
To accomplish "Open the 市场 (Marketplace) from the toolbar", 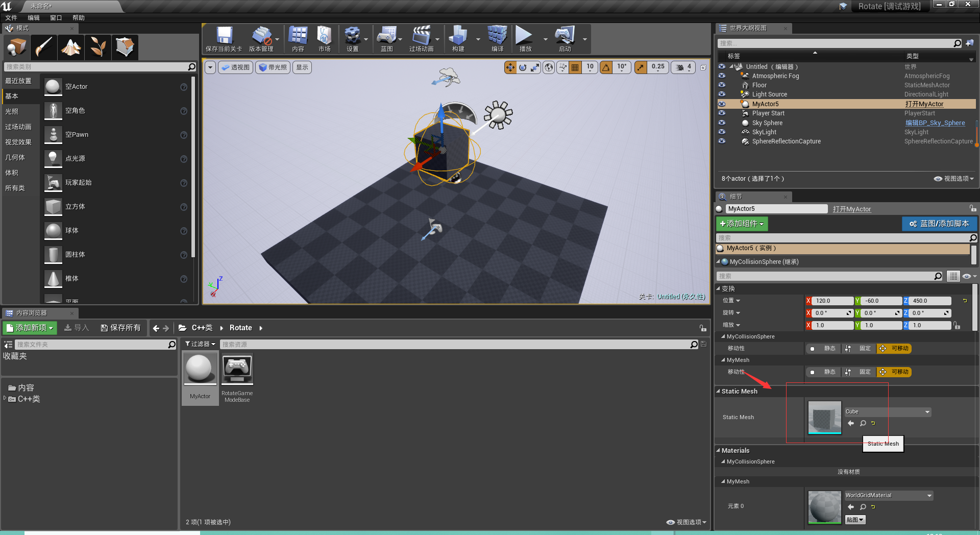I will coord(325,38).
